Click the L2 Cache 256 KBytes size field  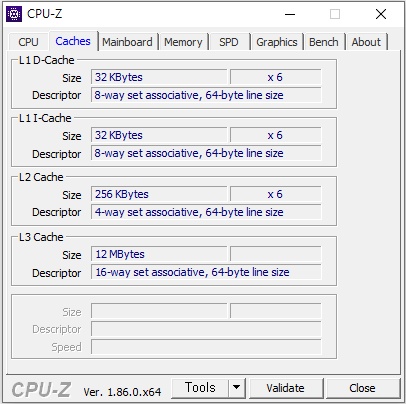(159, 194)
